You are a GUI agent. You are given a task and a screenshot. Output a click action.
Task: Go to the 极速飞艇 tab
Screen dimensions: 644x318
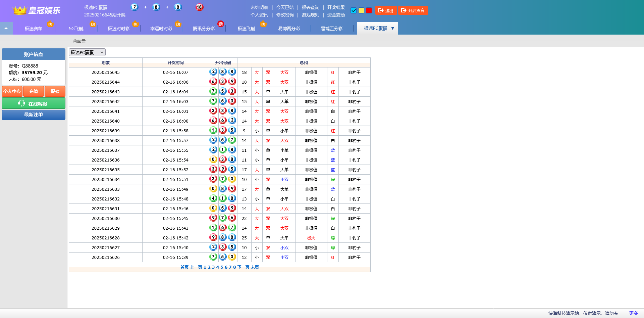(247, 29)
